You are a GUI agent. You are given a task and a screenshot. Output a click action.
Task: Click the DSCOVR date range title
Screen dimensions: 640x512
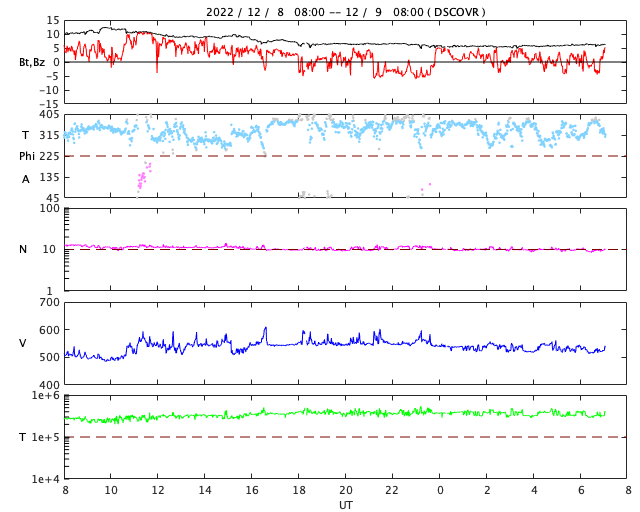click(x=345, y=12)
